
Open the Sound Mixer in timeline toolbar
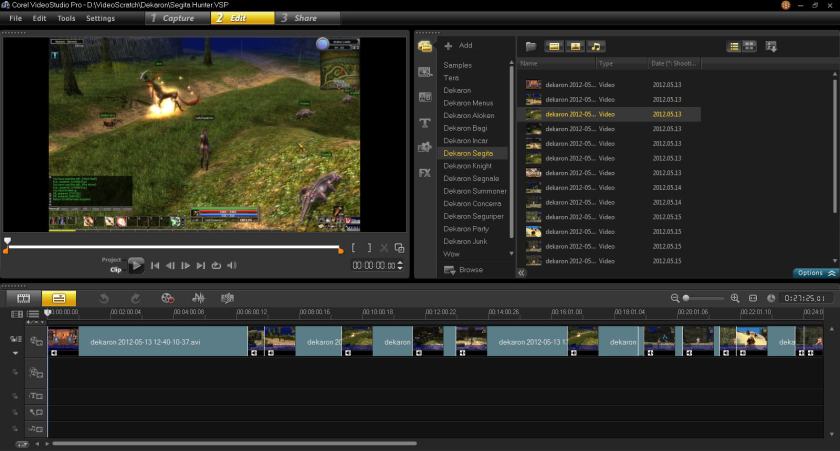(x=198, y=298)
